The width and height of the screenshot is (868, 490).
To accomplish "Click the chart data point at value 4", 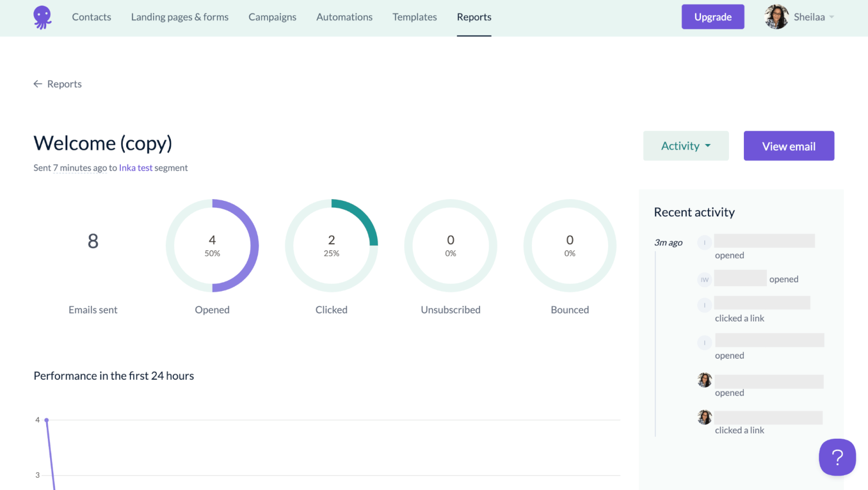I will tap(47, 420).
